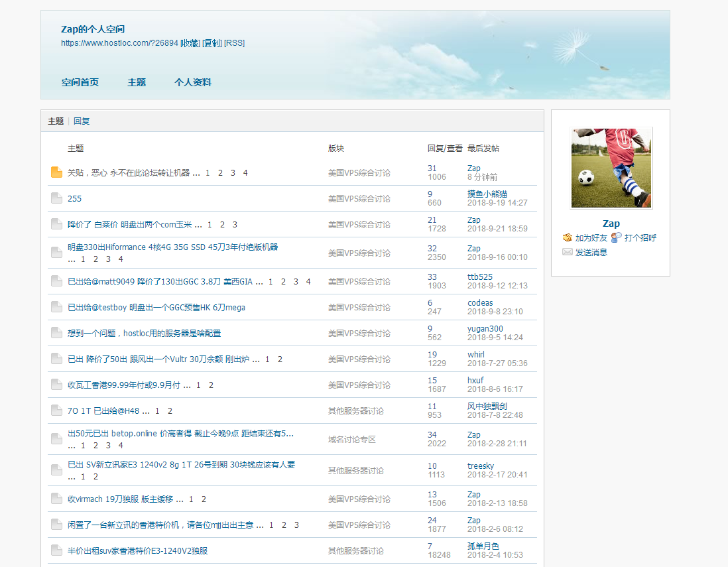This screenshot has height=567, width=728.
Task: Click 加为好友 link under the avatar
Action: click(x=591, y=238)
